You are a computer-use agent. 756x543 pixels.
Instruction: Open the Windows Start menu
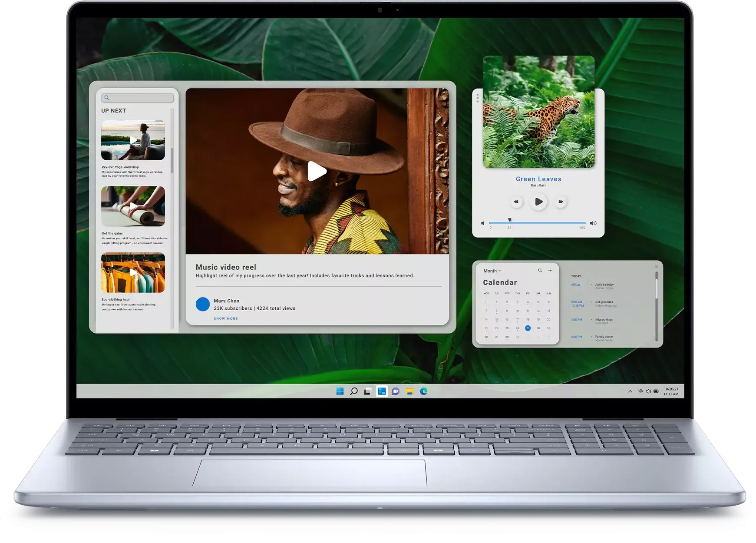[x=340, y=391]
